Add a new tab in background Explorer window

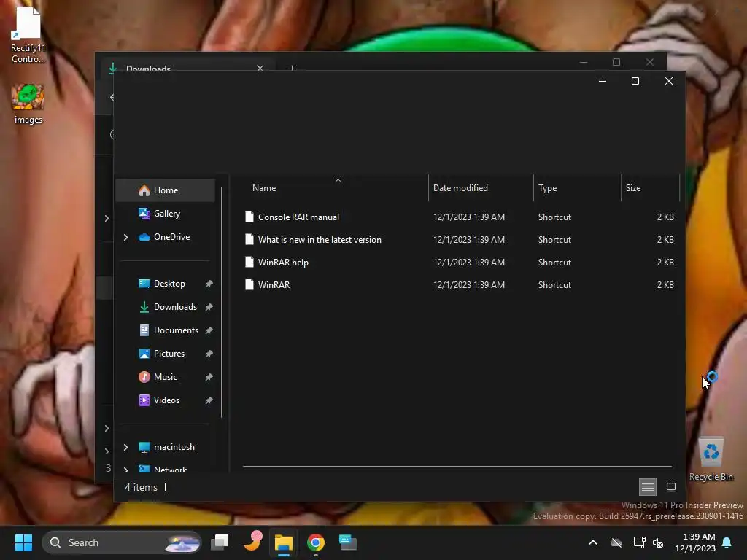[x=292, y=68]
